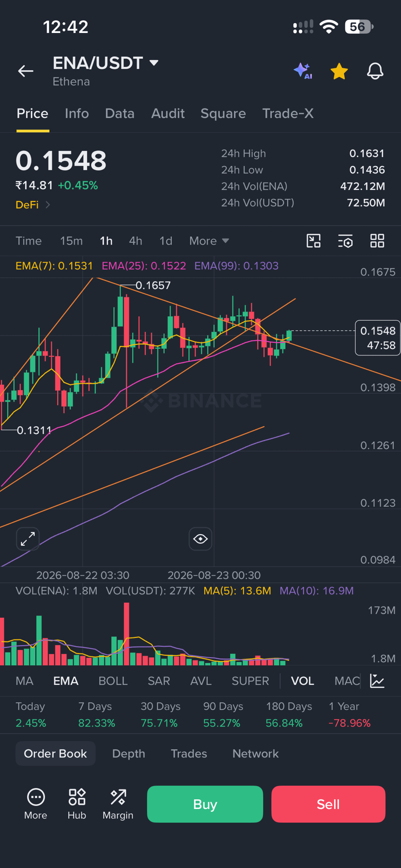Select the Order Book tab
The image size is (401, 868).
tap(55, 754)
